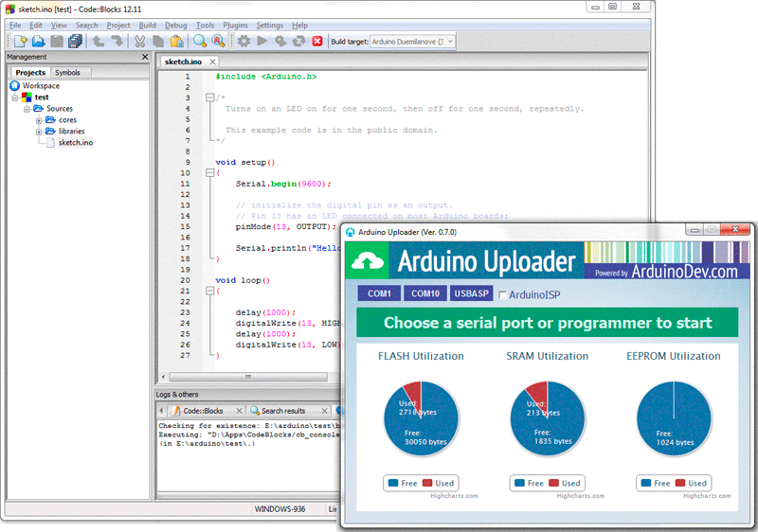758x532 pixels.
Task: Close the Search results log tab
Action: click(324, 411)
